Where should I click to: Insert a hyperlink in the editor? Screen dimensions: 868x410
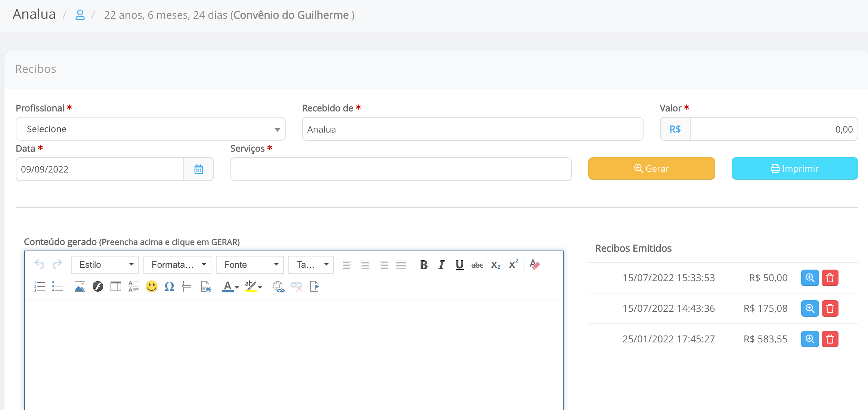[278, 286]
